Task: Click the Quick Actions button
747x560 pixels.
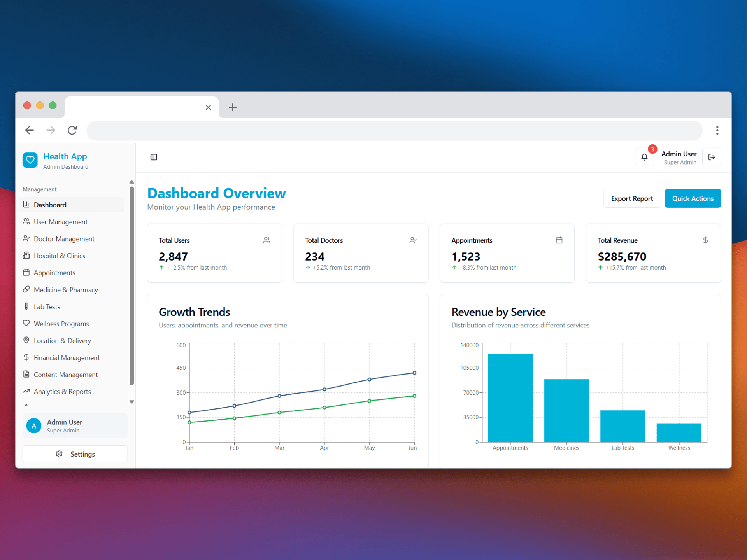Action: 693,198
